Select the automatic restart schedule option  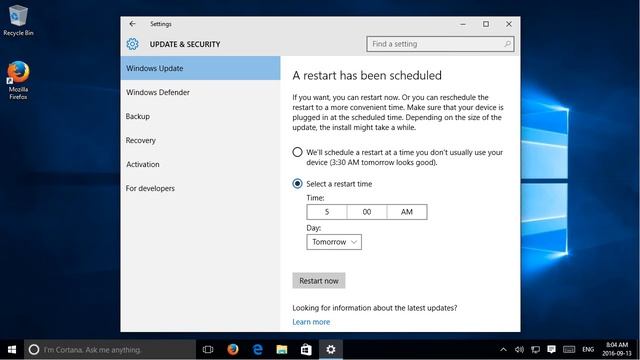tap(297, 152)
